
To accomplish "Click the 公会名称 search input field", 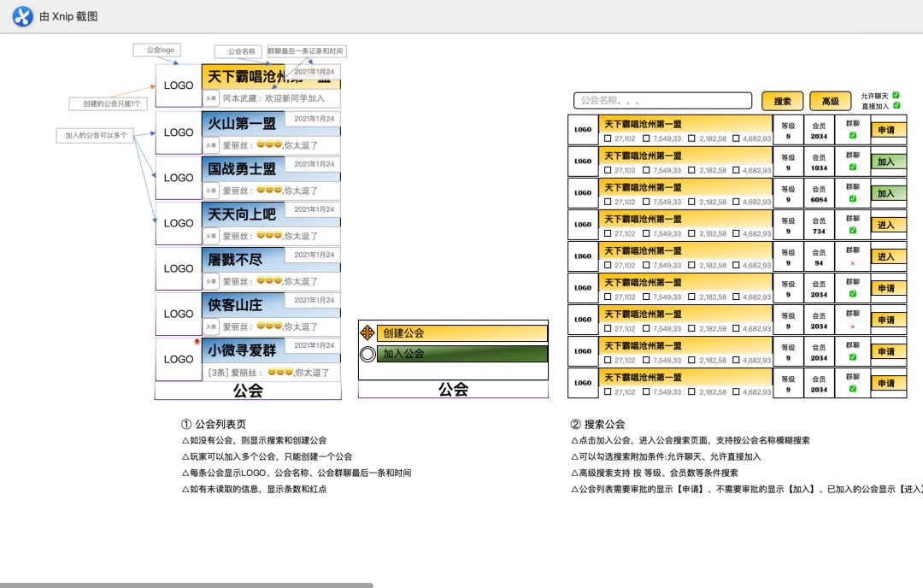I will point(663,101).
